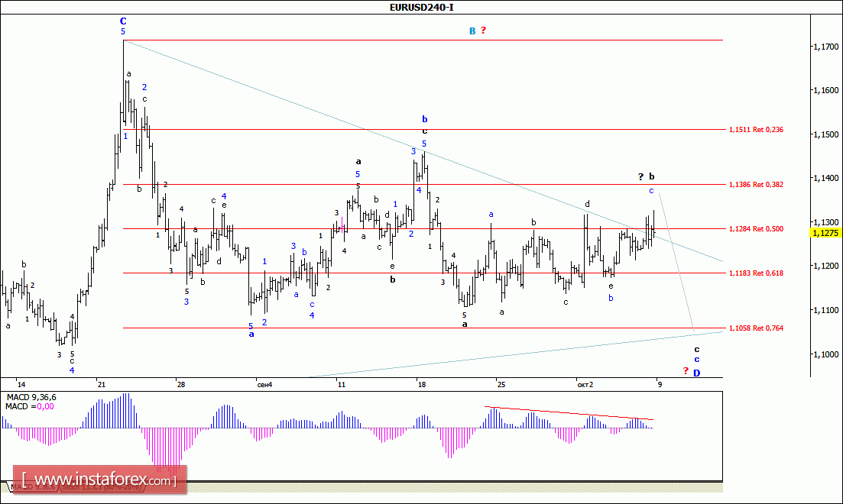
Task: Click the blue C wave label at chart peak
Action: 123,21
